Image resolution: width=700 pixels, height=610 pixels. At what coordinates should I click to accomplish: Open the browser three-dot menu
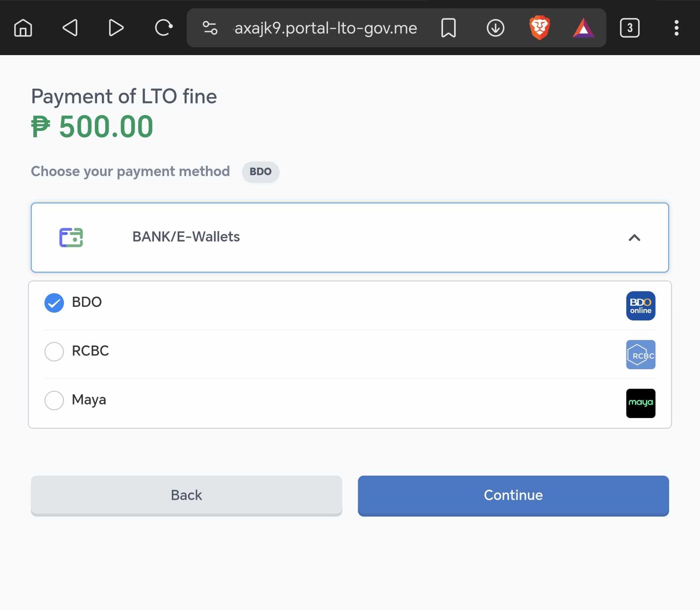pos(676,28)
